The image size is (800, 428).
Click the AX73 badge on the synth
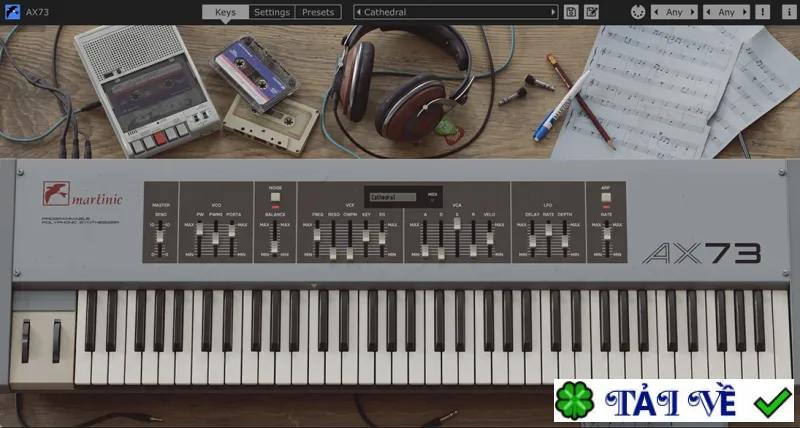coord(702,253)
